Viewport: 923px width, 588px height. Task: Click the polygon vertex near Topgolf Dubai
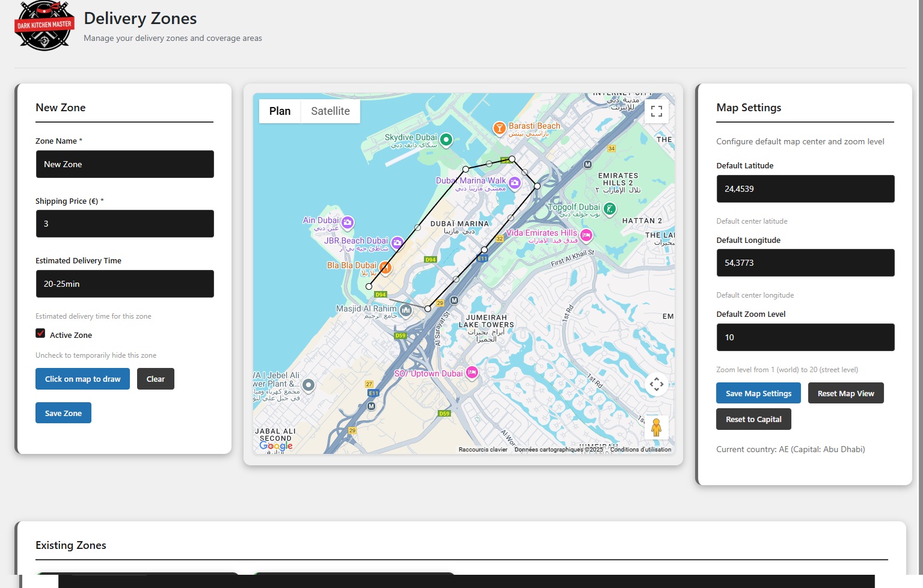coord(538,186)
